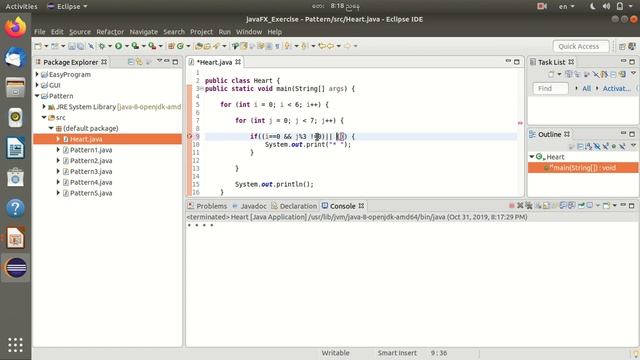Click Remove All Terminated Launches in the Console toolbar
This screenshot has height=360, width=640.
tap(529, 205)
